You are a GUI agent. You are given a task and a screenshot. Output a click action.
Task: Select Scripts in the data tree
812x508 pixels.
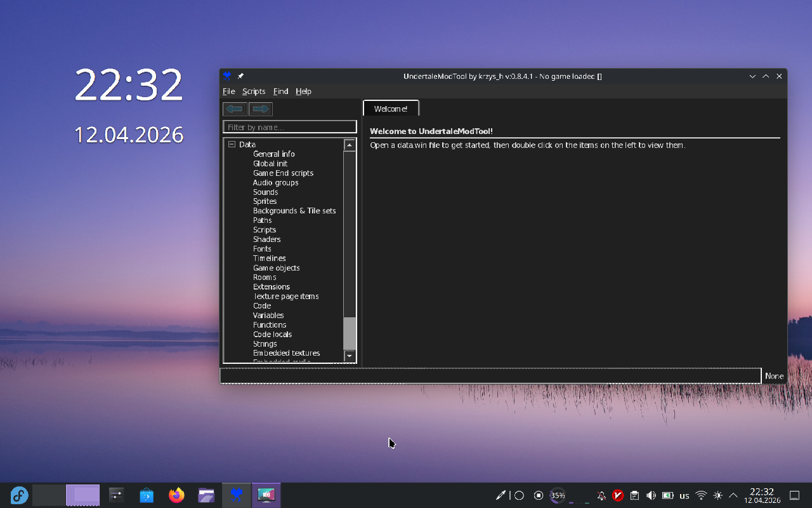[x=265, y=230]
